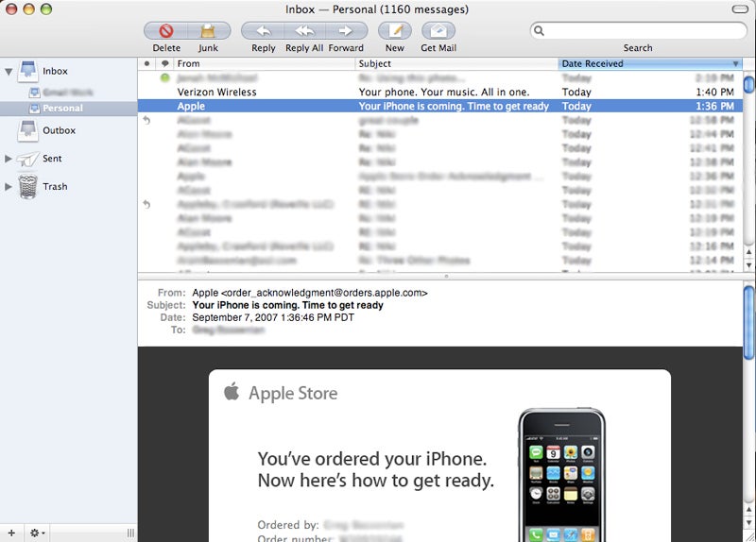Click the preview pane scrollbar thumb

(x=748, y=322)
